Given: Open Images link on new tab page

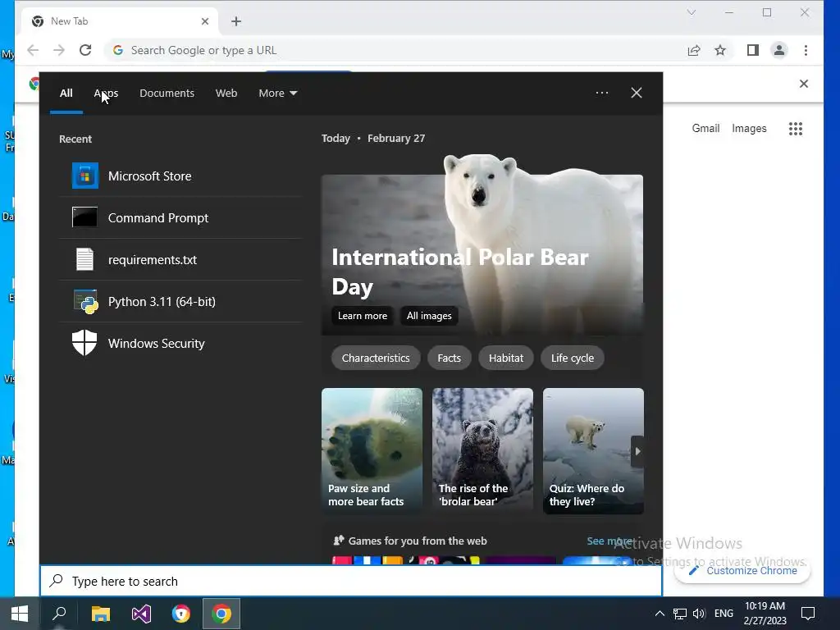Looking at the screenshot, I should click(x=749, y=129).
